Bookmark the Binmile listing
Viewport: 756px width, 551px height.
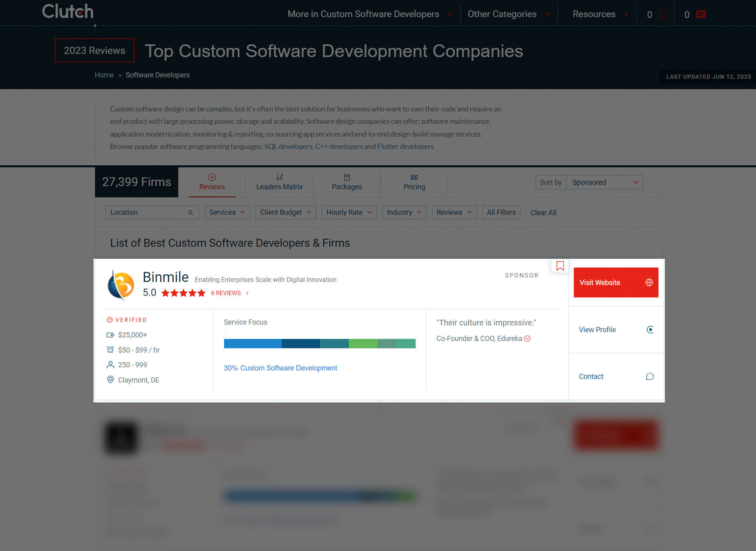coord(560,266)
